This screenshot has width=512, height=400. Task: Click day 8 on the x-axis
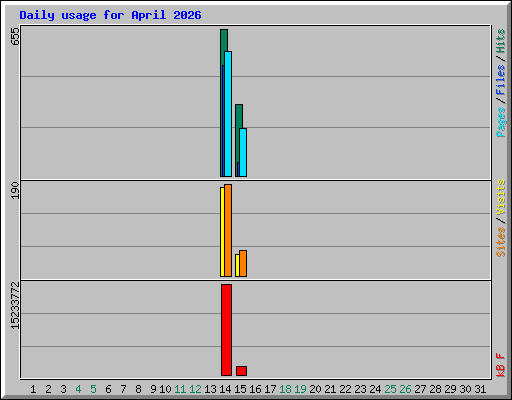coord(138,389)
